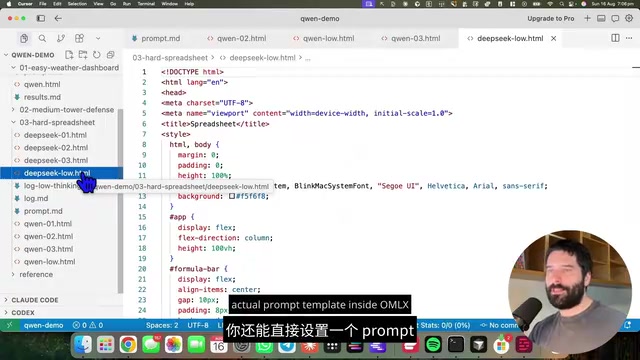Open results.md in the explorer
Screen dimensions: 640x360
coord(42,97)
